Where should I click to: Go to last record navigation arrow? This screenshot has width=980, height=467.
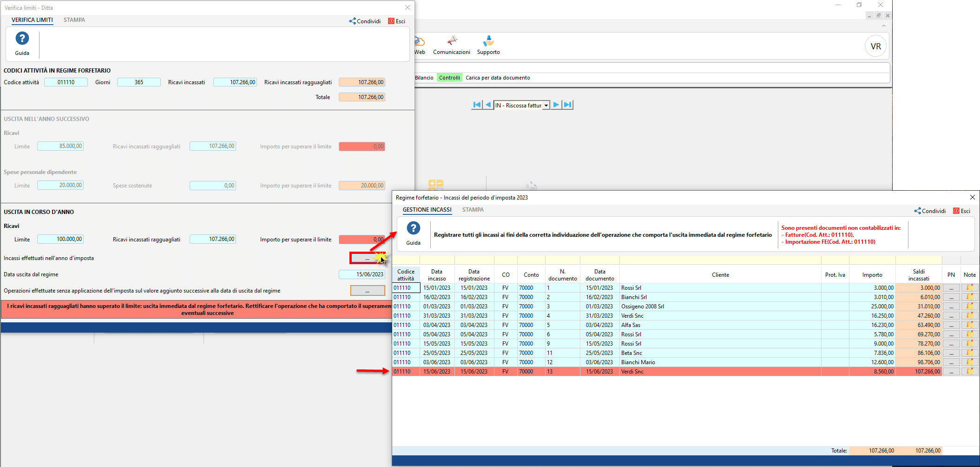pyautogui.click(x=567, y=105)
